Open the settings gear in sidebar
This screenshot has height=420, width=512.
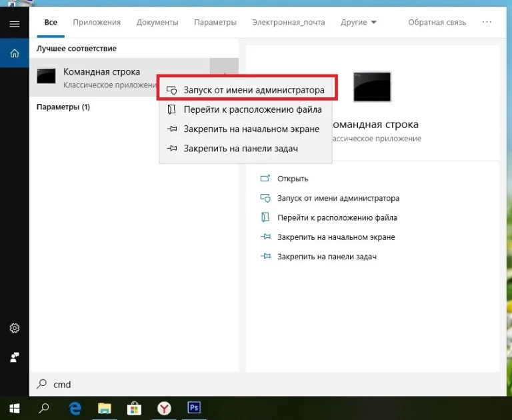pyautogui.click(x=15, y=328)
